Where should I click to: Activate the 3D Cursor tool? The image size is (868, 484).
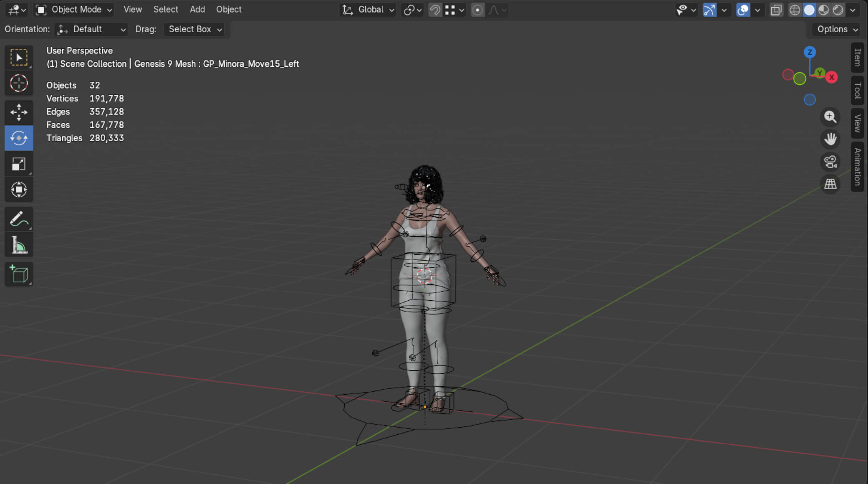click(19, 83)
